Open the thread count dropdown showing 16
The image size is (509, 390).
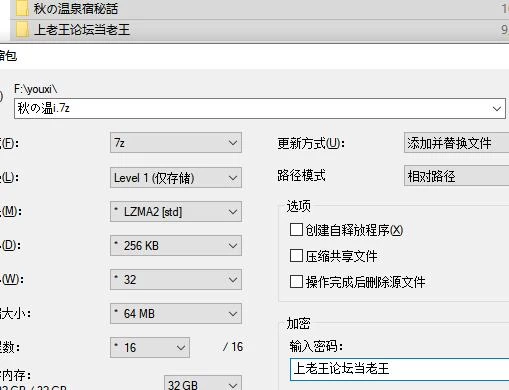click(x=150, y=348)
